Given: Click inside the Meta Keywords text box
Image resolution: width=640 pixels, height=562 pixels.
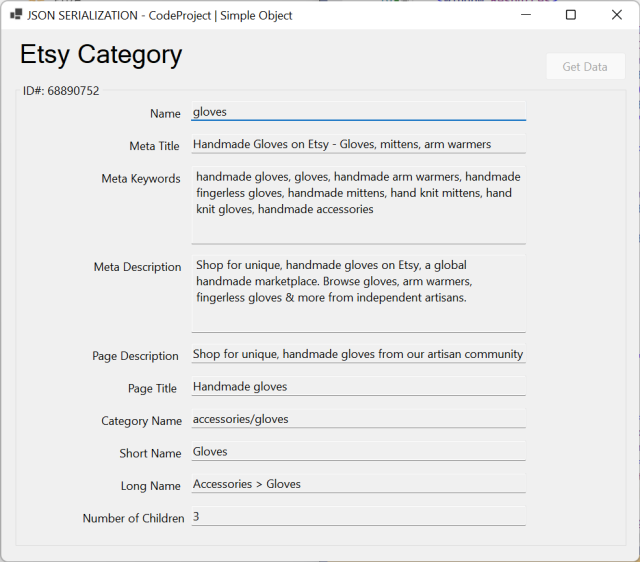Looking at the screenshot, I should coord(358,205).
